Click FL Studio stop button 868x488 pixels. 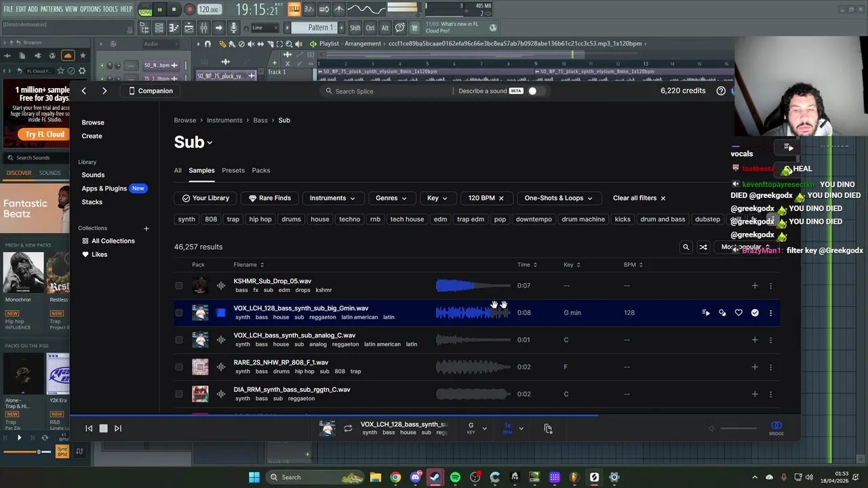click(x=174, y=9)
